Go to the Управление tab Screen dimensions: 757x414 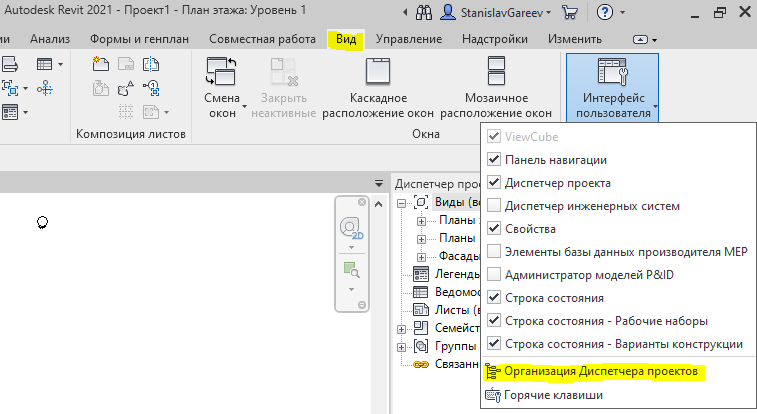[x=409, y=39]
